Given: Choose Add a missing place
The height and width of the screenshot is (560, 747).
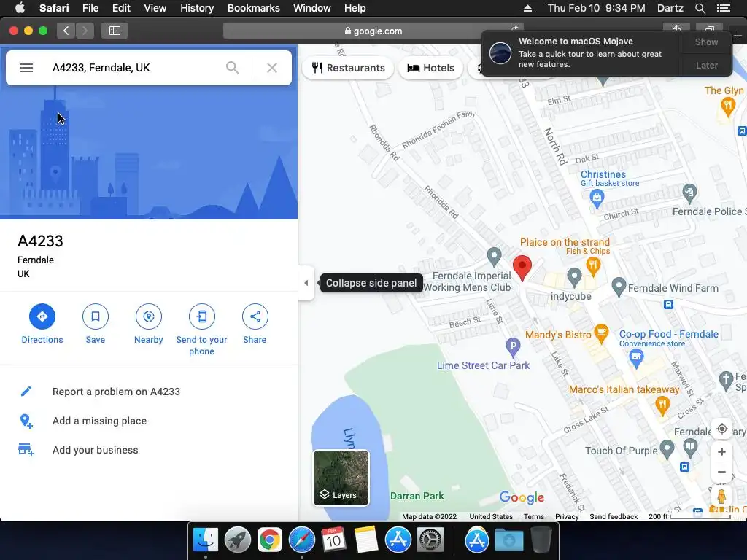Looking at the screenshot, I should (x=99, y=421).
